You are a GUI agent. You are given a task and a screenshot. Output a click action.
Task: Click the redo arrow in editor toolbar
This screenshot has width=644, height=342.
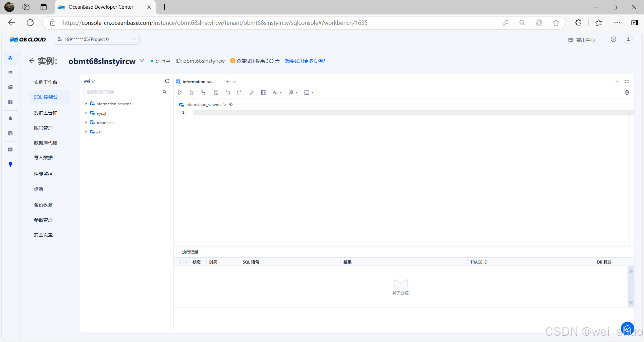pyautogui.click(x=239, y=93)
